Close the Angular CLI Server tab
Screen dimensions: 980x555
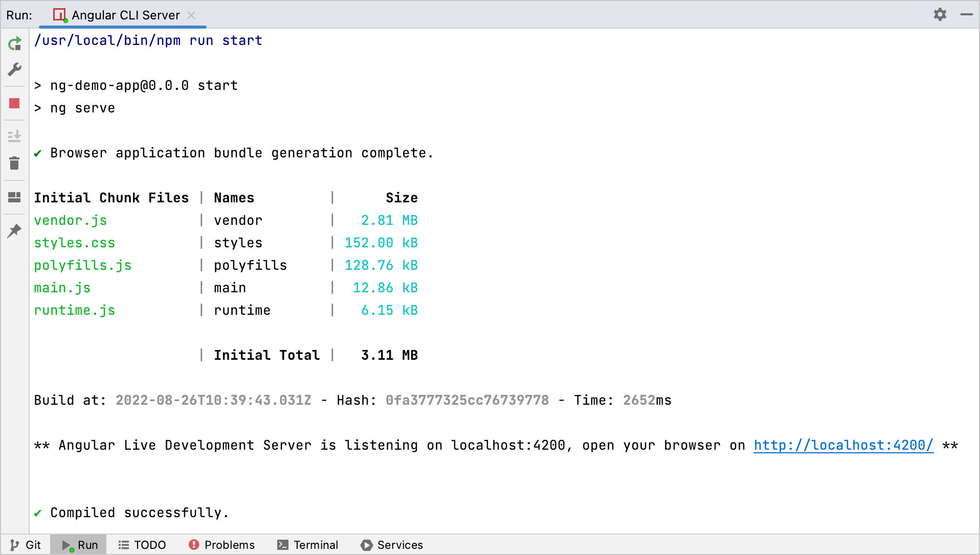click(x=191, y=15)
